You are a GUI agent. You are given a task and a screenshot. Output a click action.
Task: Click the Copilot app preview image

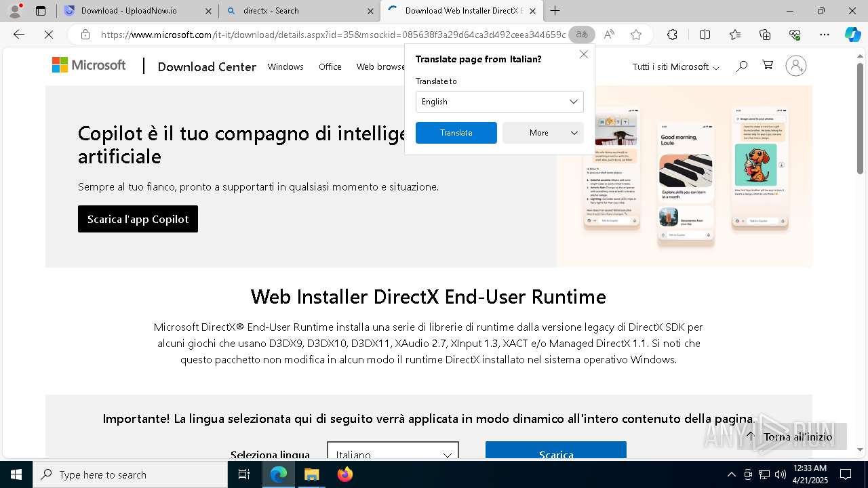684,176
